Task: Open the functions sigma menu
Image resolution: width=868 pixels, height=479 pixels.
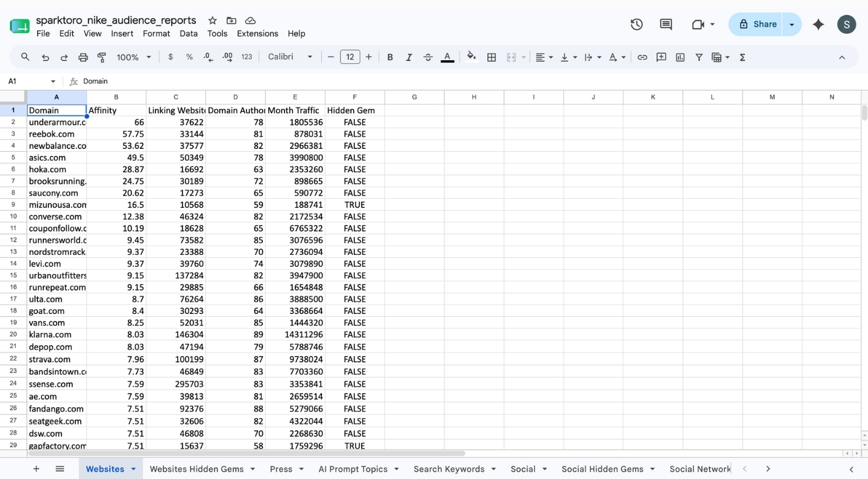Action: point(743,57)
